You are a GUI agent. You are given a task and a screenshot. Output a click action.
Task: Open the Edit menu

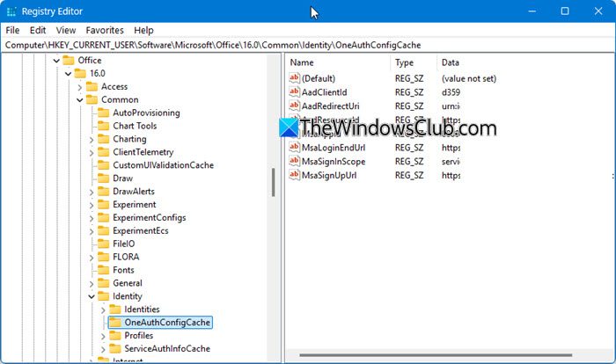[38, 30]
